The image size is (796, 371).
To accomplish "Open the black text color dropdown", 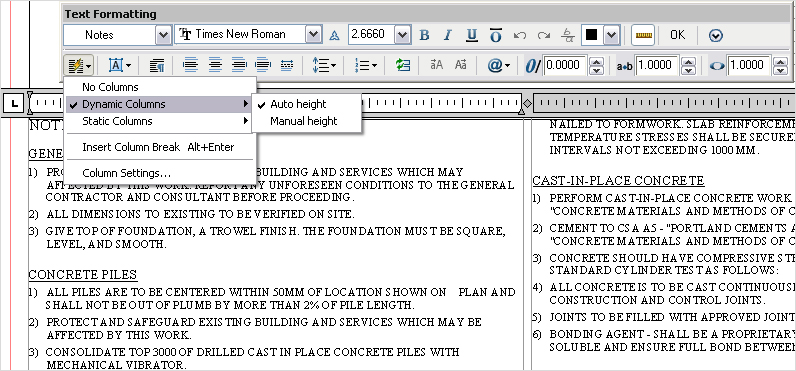I will click(x=612, y=35).
